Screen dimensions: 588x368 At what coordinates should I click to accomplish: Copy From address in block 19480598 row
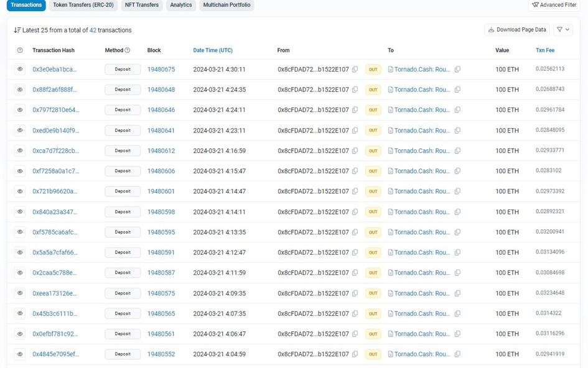(x=355, y=212)
